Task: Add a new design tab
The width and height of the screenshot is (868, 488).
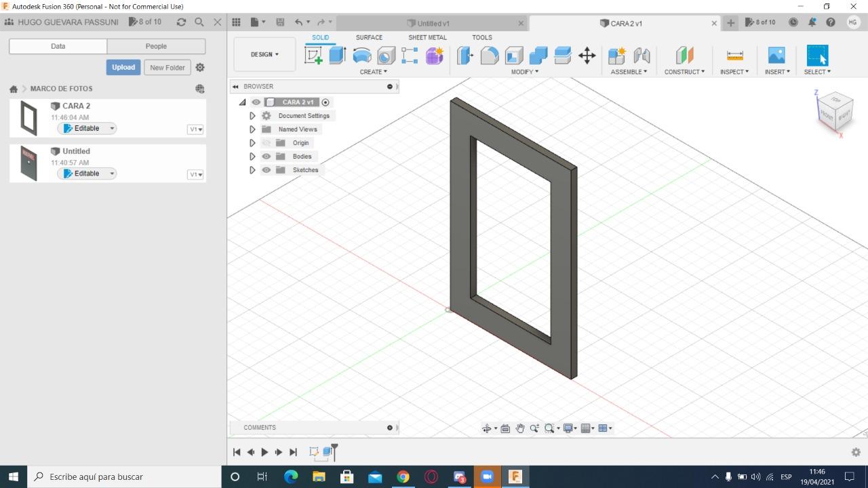Action: click(x=730, y=22)
